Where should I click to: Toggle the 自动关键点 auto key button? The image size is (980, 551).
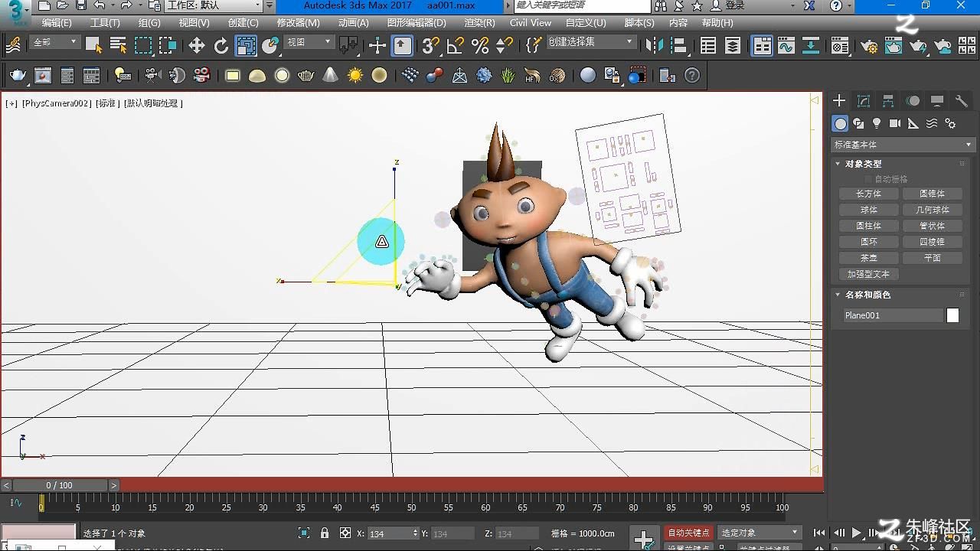(688, 533)
